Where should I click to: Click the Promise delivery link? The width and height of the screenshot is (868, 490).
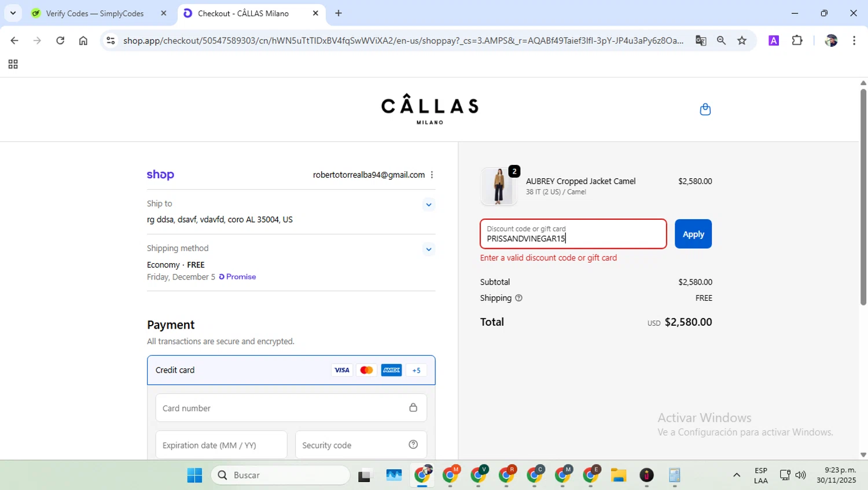tap(237, 277)
